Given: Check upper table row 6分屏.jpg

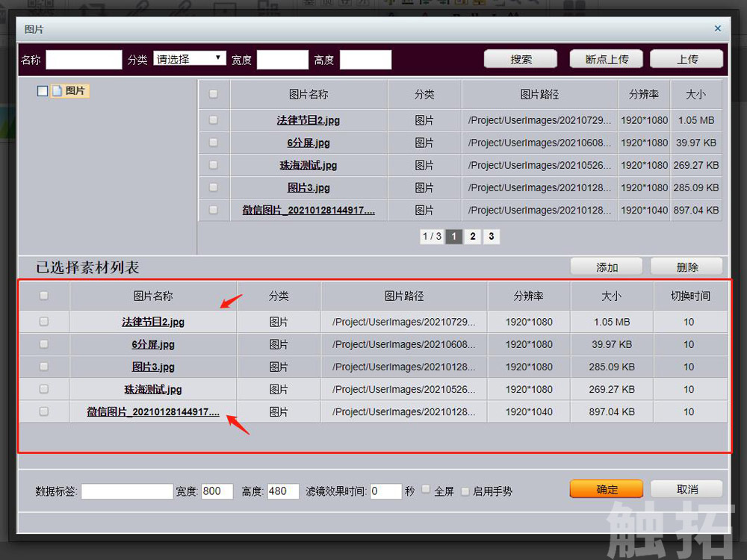Looking at the screenshot, I should pos(214,143).
